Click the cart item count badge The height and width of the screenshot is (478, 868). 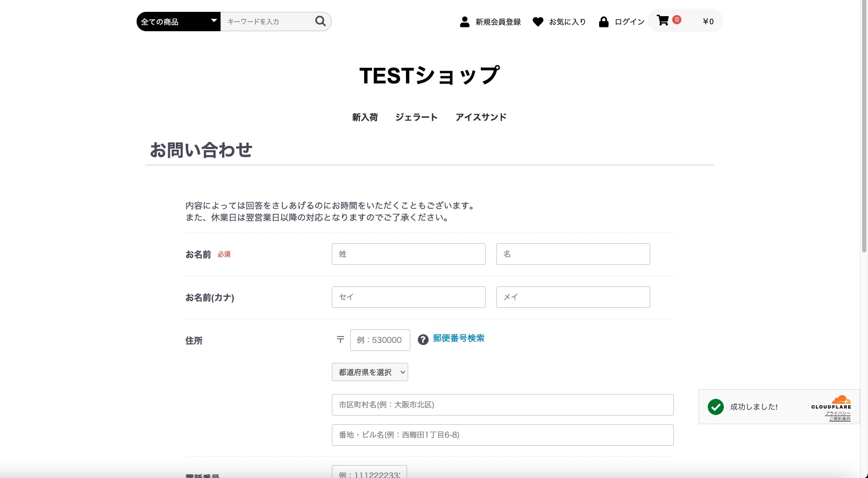click(677, 19)
